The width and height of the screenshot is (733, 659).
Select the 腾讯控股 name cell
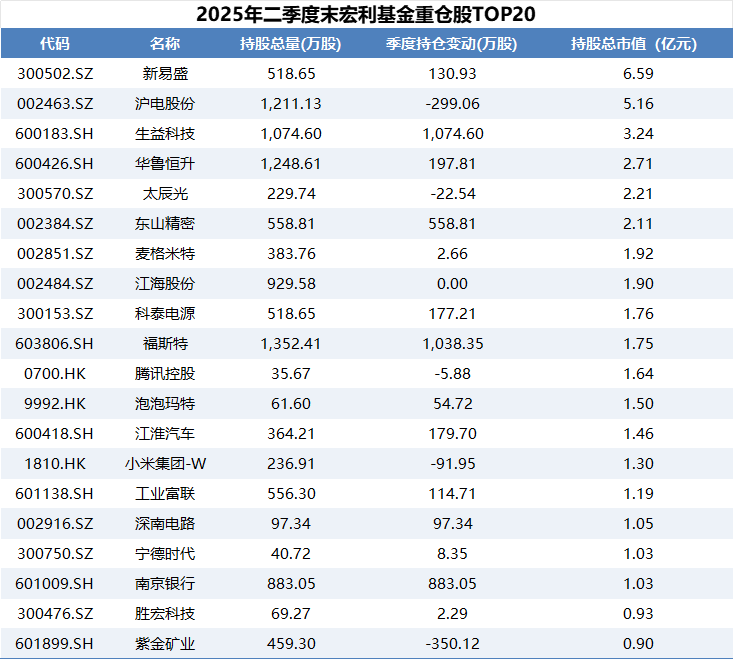pyautogui.click(x=165, y=373)
